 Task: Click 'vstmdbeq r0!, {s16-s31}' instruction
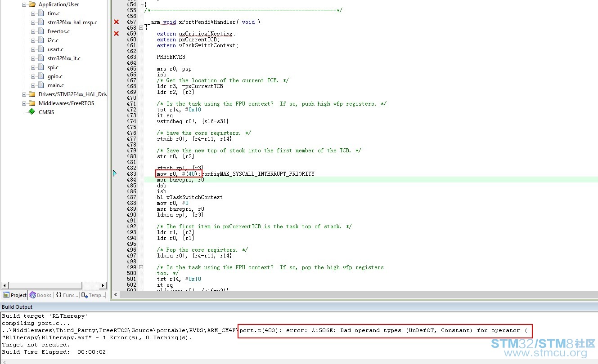tap(193, 121)
